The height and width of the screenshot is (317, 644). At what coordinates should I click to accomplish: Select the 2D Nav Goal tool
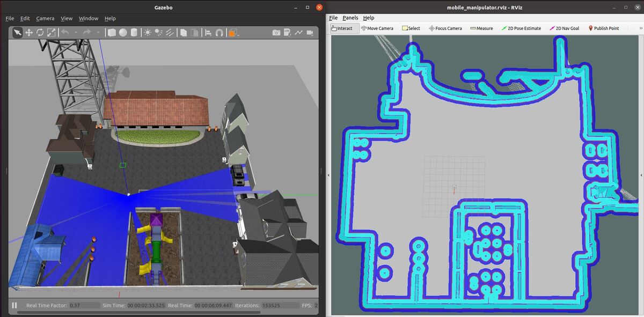tap(565, 28)
